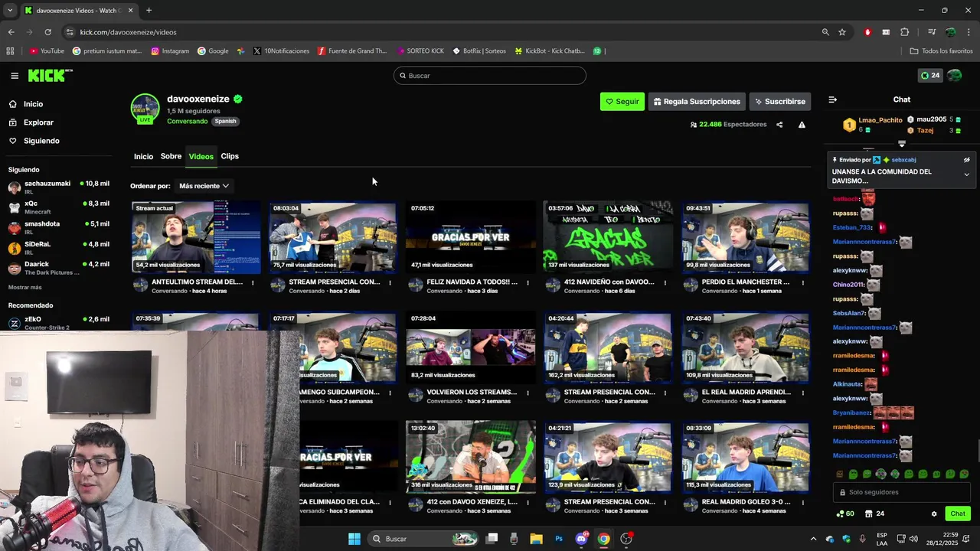This screenshot has width=980, height=551.
Task: Open the Stream actual video thumbnail
Action: coord(196,237)
